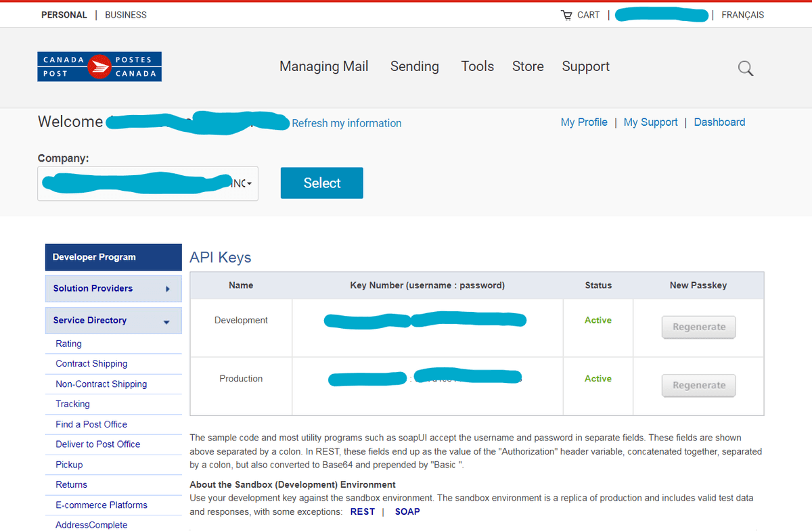The height and width of the screenshot is (531, 812).
Task: Switch to the Business site tab
Action: point(126,15)
